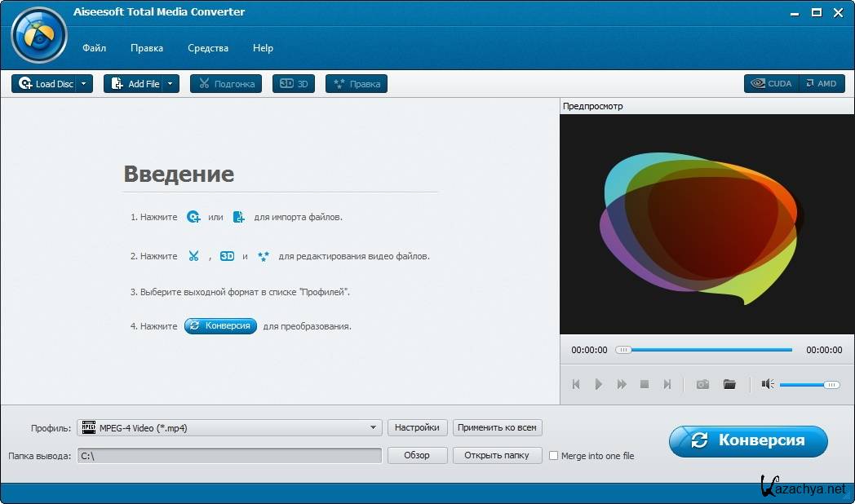Take a snapshot with the camera icon

coord(702,384)
